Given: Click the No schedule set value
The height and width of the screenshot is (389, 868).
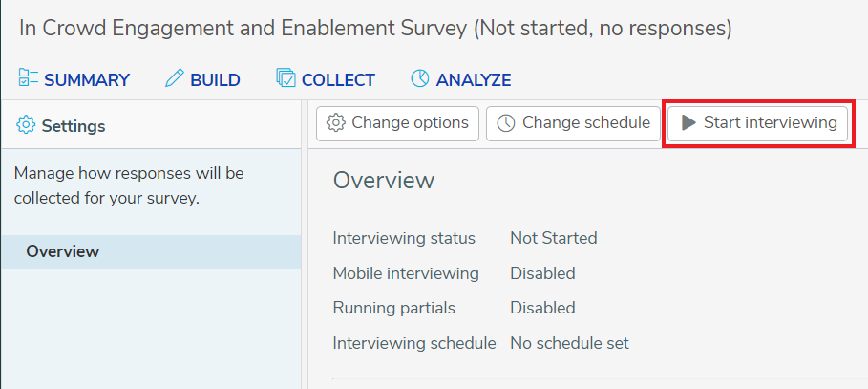Looking at the screenshot, I should pyautogui.click(x=570, y=343).
